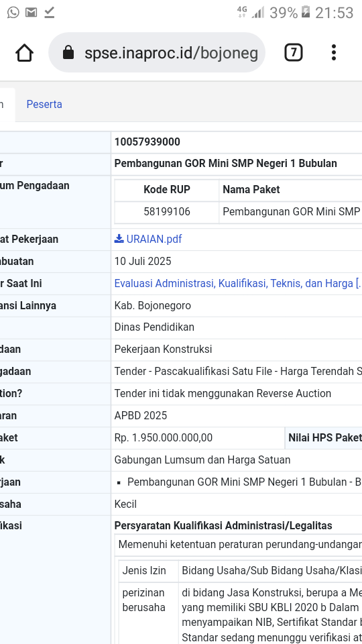Select the Dinas Pendidikan value

tap(154, 327)
